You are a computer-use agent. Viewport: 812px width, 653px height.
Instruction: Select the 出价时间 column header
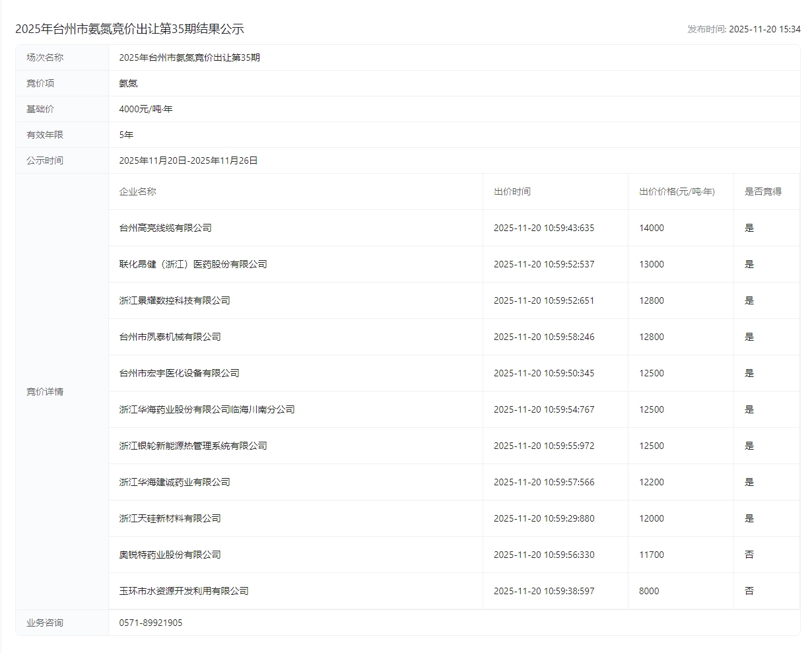pyautogui.click(x=512, y=191)
